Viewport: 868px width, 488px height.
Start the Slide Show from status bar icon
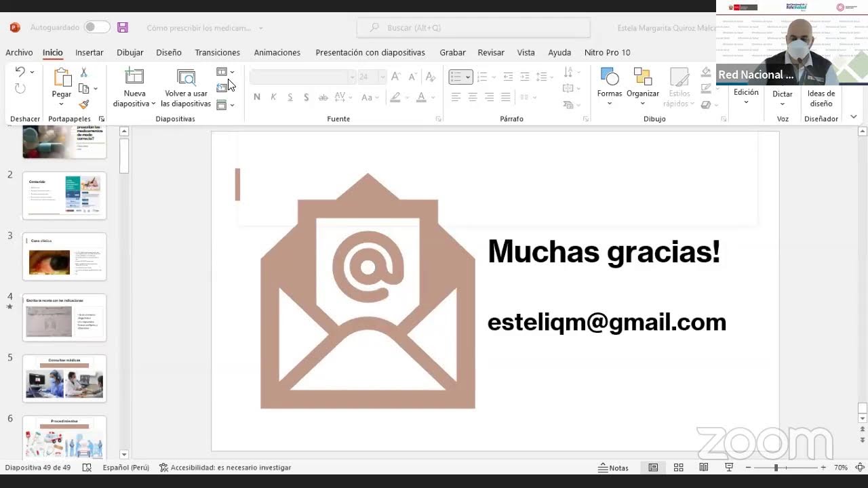click(x=729, y=468)
